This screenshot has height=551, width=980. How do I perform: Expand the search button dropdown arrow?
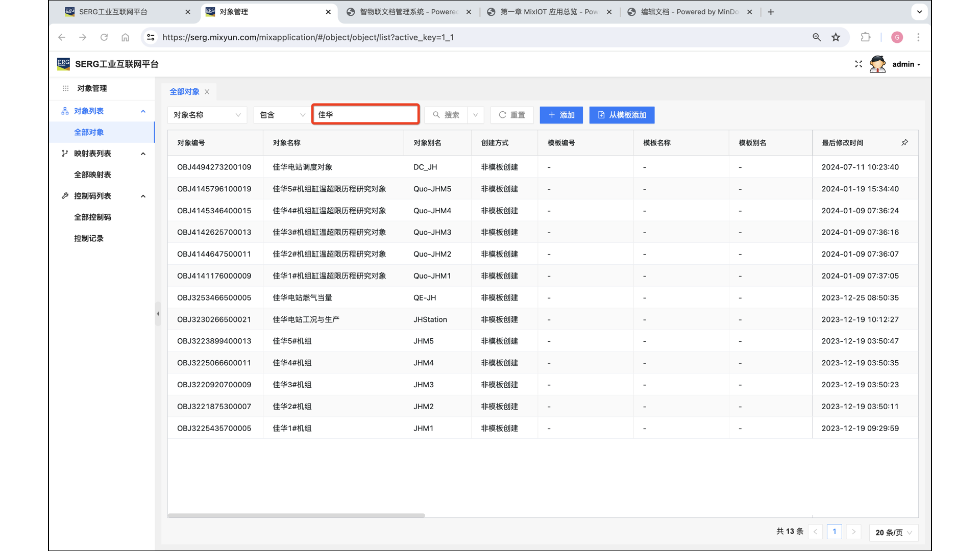(x=475, y=115)
